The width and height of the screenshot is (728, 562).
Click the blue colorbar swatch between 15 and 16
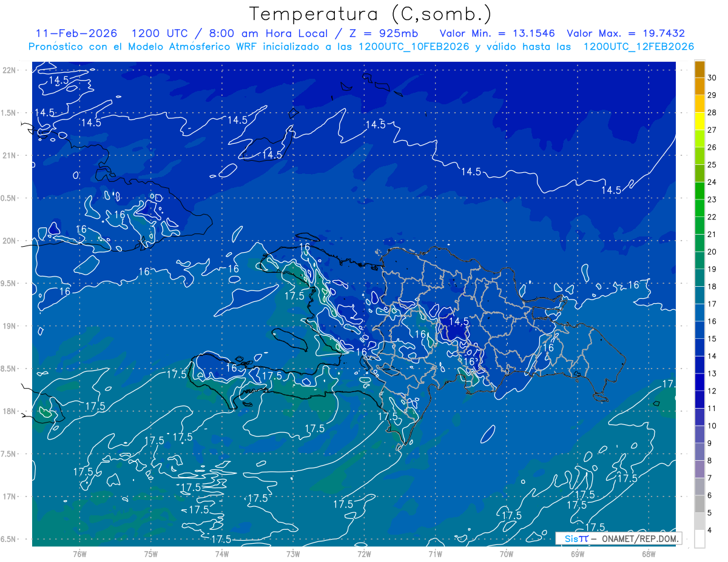click(x=699, y=330)
